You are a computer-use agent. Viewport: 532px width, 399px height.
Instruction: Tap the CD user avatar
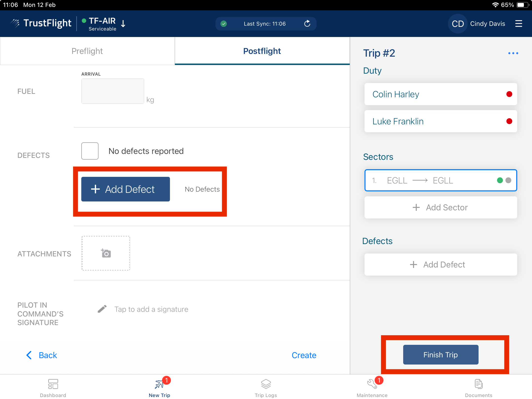[458, 24]
